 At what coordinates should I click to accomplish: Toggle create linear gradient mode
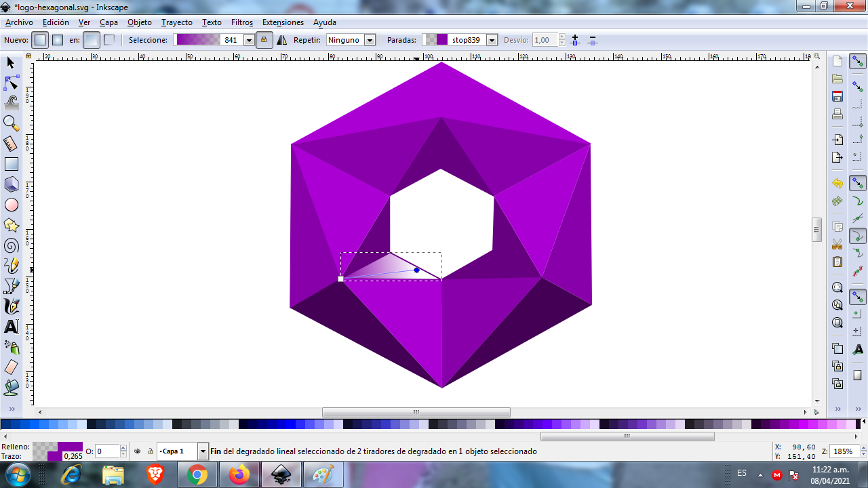[x=41, y=40]
